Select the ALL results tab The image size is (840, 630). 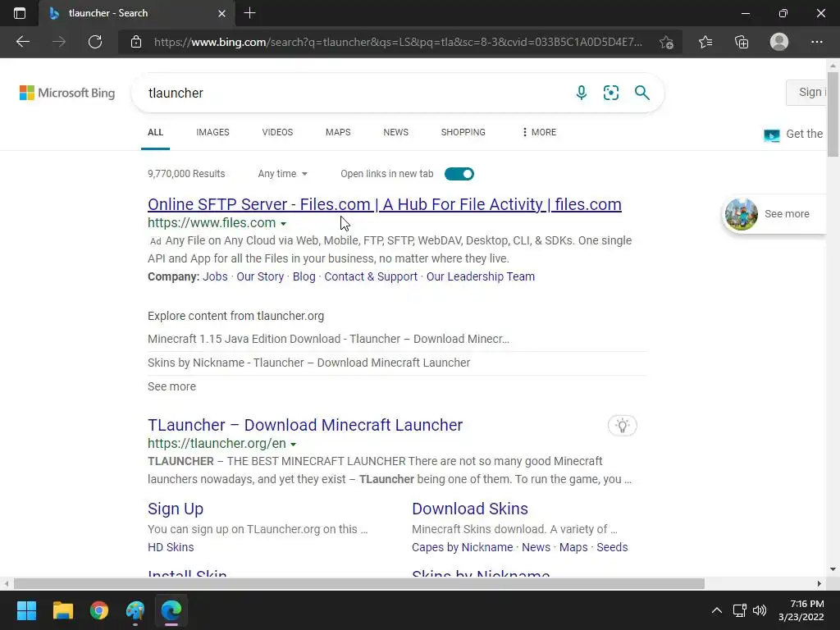tap(155, 132)
